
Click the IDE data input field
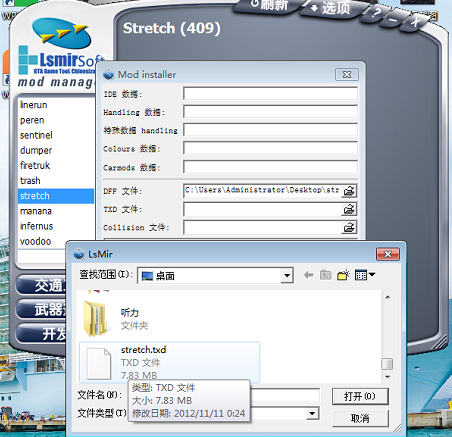tap(270, 94)
